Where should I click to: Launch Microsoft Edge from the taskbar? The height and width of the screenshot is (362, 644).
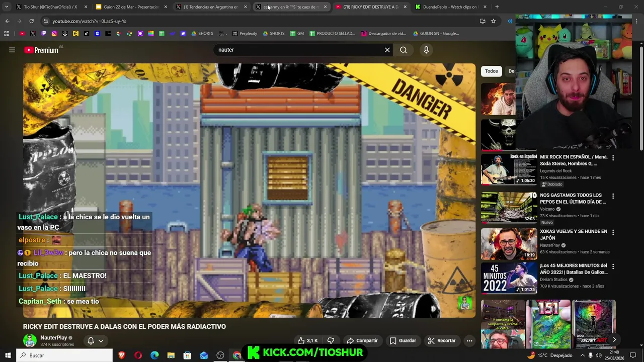[154, 355]
